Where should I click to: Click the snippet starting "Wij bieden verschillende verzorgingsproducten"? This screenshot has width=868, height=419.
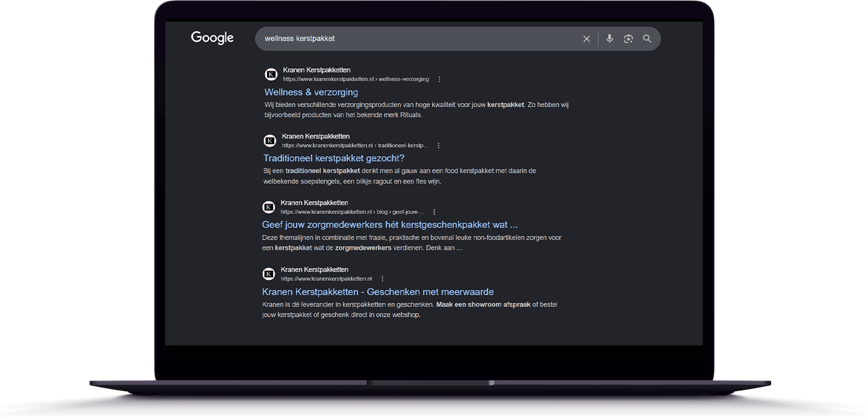click(417, 110)
